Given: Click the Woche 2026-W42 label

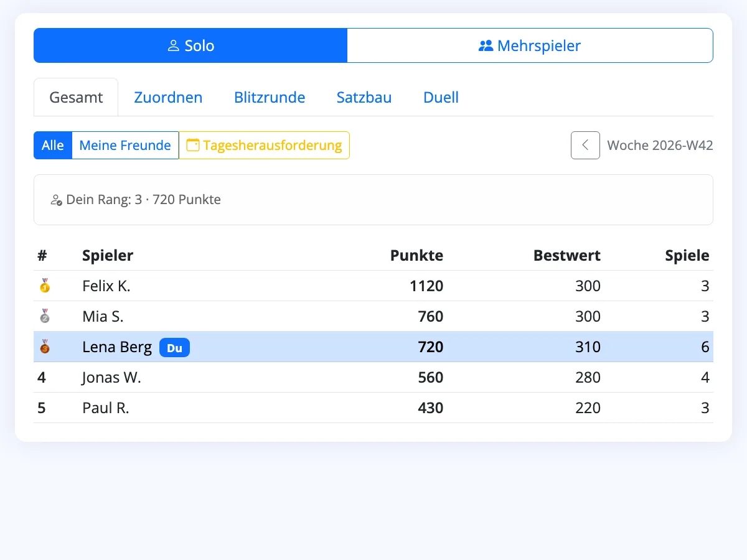Looking at the screenshot, I should [x=660, y=145].
